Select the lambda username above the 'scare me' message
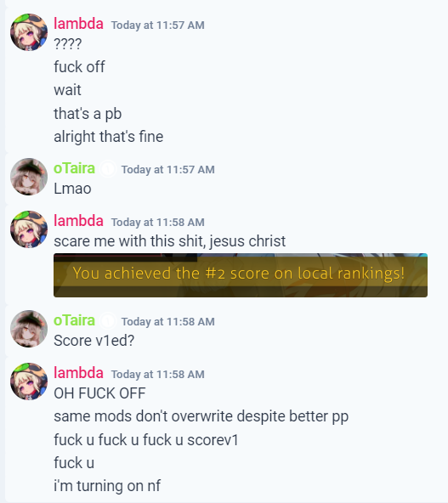 78,221
